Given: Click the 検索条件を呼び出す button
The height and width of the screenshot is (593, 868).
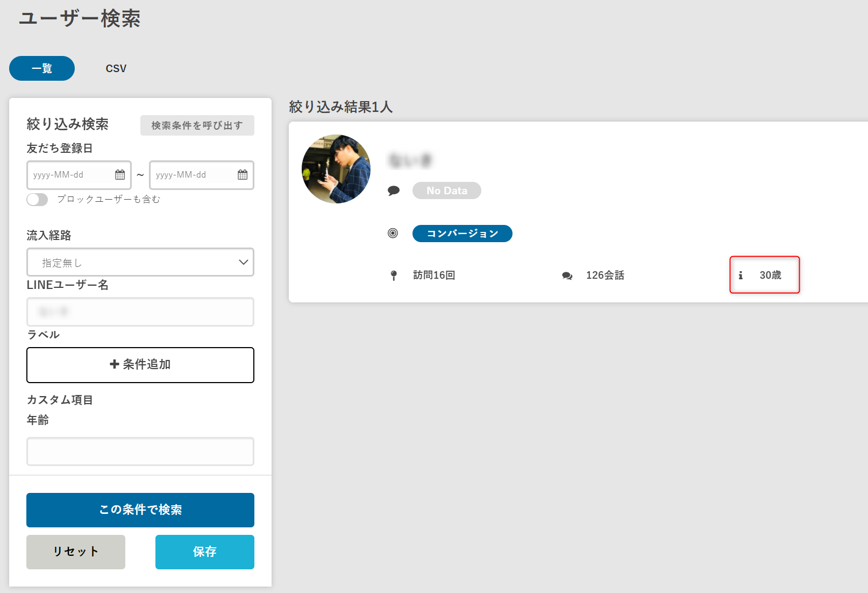Looking at the screenshot, I should click(x=197, y=125).
